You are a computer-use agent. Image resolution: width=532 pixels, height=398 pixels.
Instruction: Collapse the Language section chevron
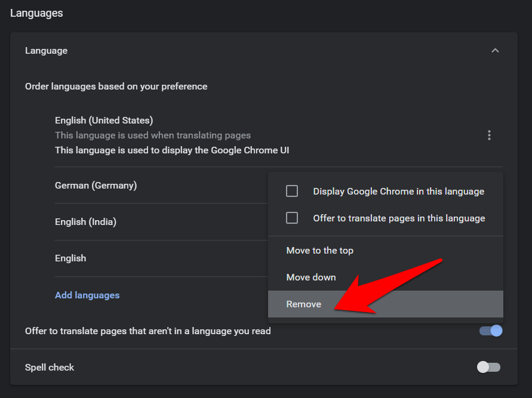495,51
